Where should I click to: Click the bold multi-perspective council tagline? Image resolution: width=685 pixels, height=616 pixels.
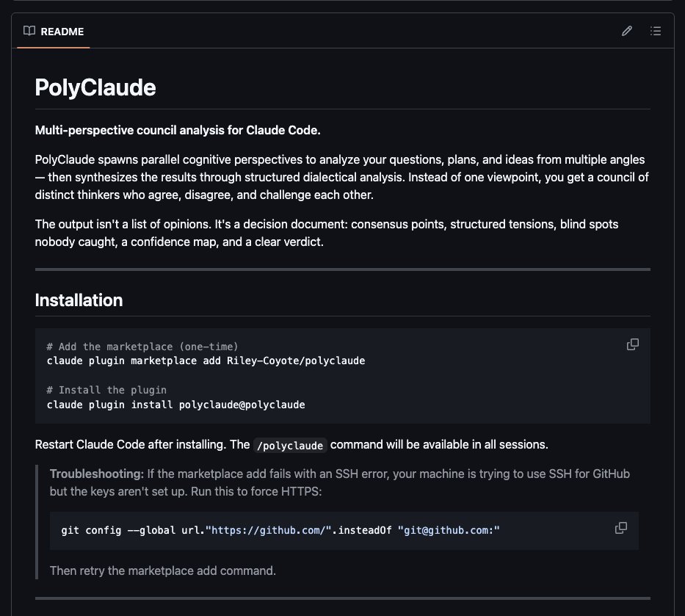178,131
